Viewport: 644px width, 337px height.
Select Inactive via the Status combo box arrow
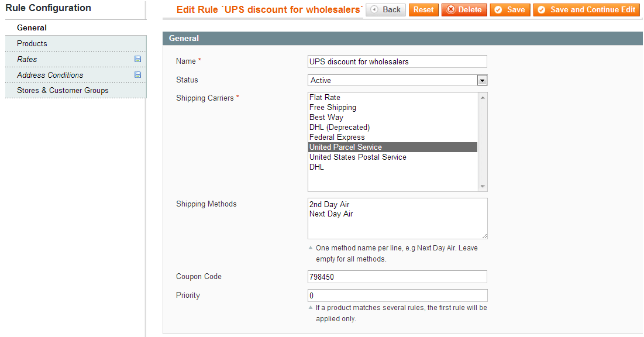pyautogui.click(x=482, y=80)
